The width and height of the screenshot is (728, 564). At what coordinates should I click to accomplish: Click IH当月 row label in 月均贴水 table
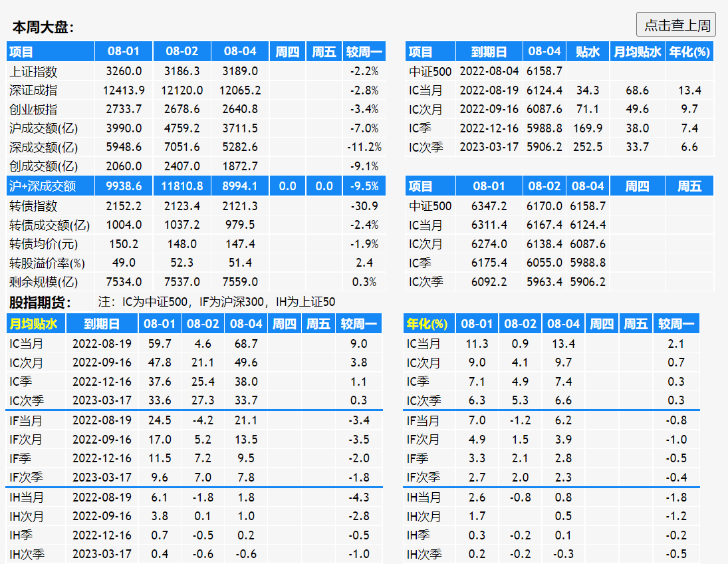coord(27,497)
